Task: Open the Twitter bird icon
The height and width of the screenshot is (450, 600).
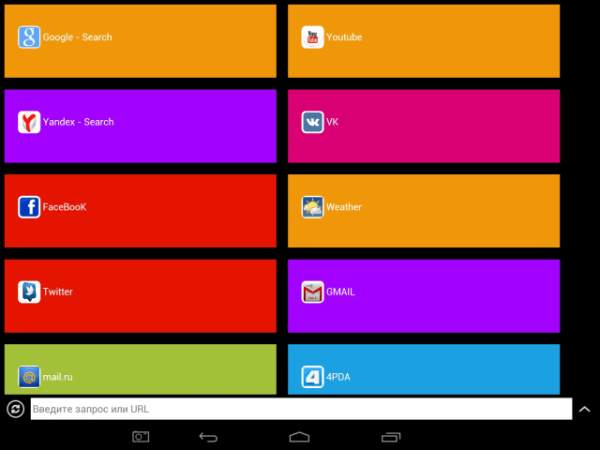Action: click(x=29, y=292)
